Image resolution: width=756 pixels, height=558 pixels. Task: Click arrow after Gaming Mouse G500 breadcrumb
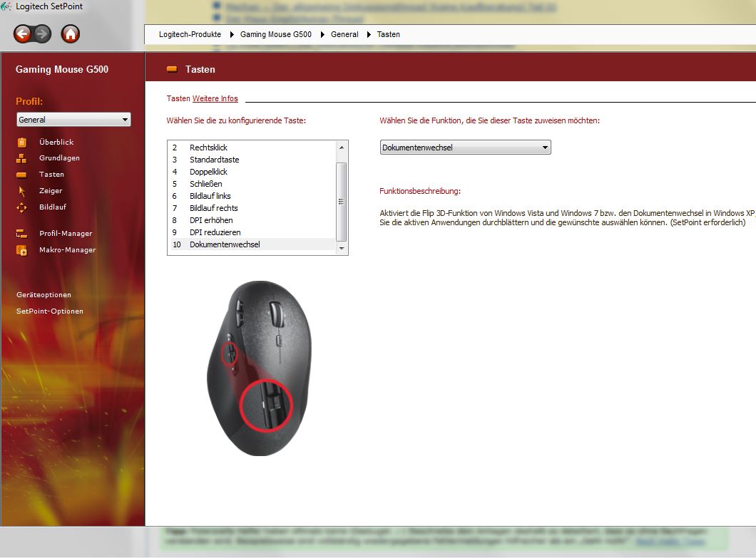(322, 35)
